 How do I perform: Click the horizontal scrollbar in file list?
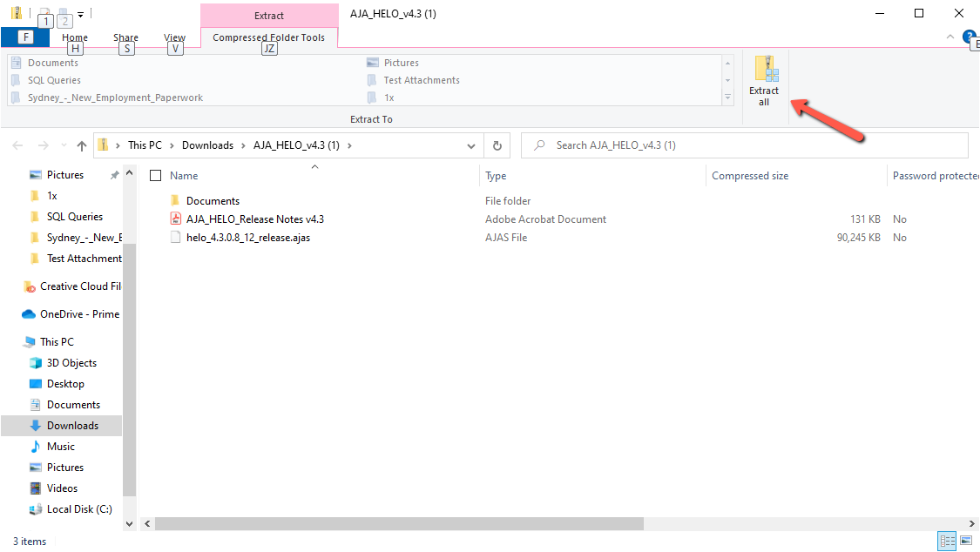(x=399, y=524)
